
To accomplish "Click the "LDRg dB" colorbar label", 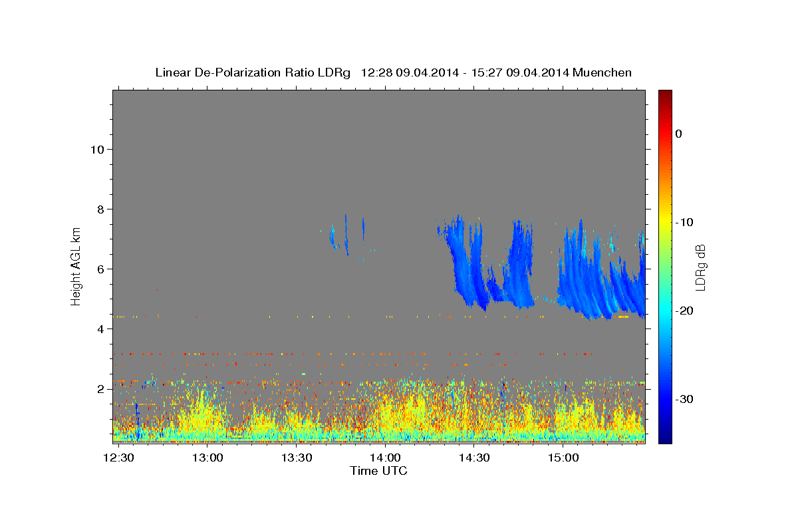I will coord(700,267).
